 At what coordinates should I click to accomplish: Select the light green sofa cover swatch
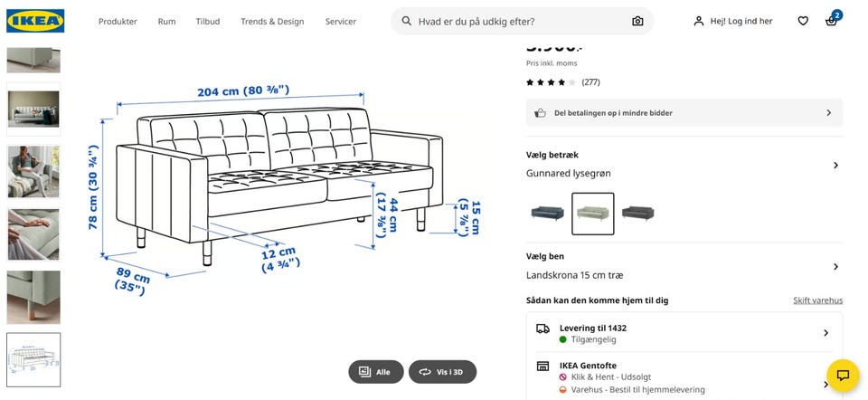pos(593,214)
